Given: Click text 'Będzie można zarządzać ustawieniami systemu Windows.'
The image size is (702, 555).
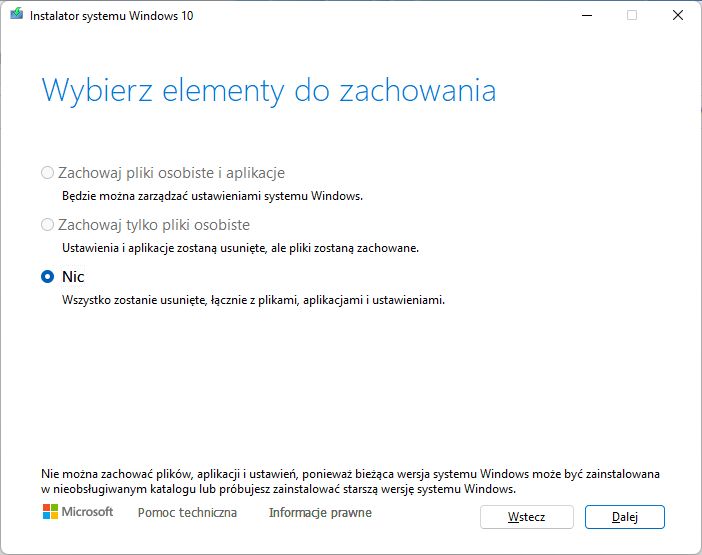Looking at the screenshot, I should click(x=212, y=196).
